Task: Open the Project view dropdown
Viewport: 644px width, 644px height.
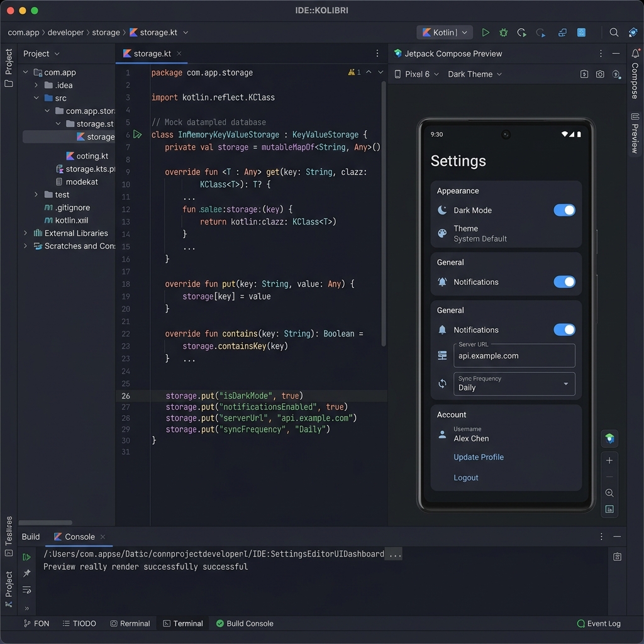Action: point(41,54)
